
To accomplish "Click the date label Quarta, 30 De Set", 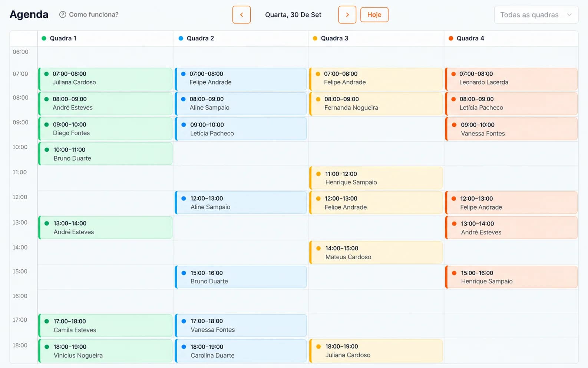I will tap(293, 15).
